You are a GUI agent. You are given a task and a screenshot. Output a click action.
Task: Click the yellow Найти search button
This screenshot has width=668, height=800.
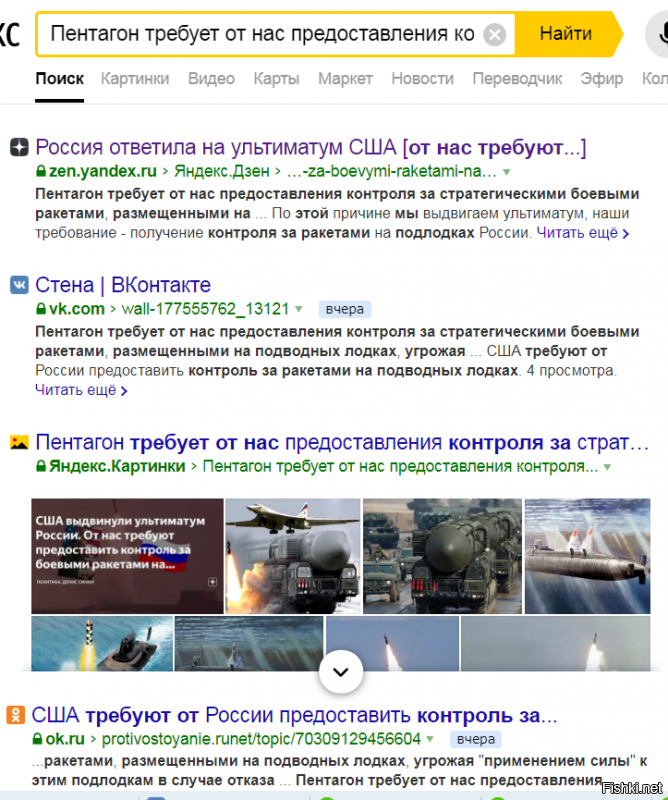click(566, 34)
